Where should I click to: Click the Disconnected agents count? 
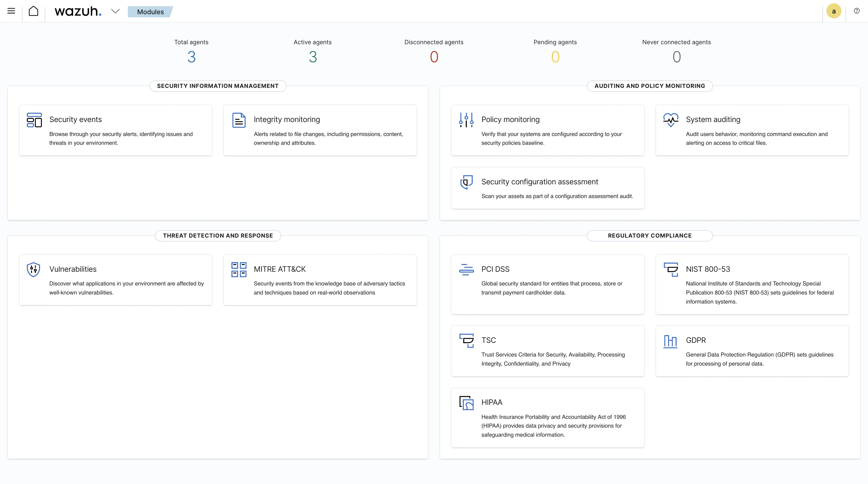[434, 57]
